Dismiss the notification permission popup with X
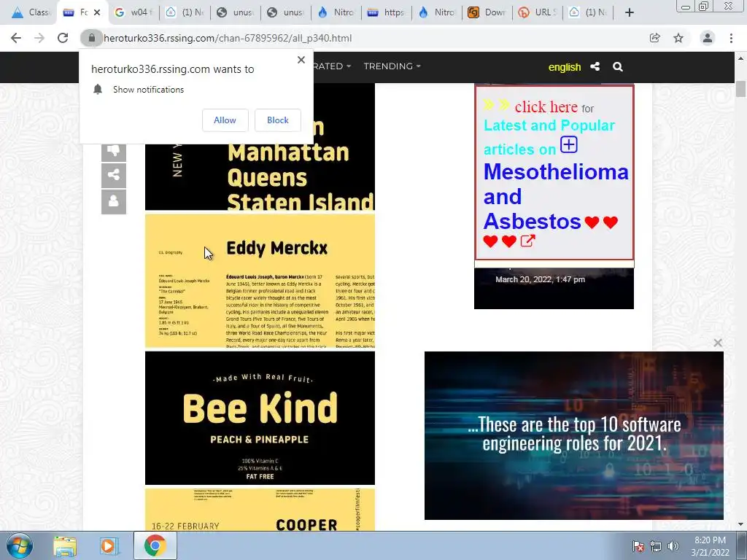Viewport: 747px width, 560px height. [301, 60]
